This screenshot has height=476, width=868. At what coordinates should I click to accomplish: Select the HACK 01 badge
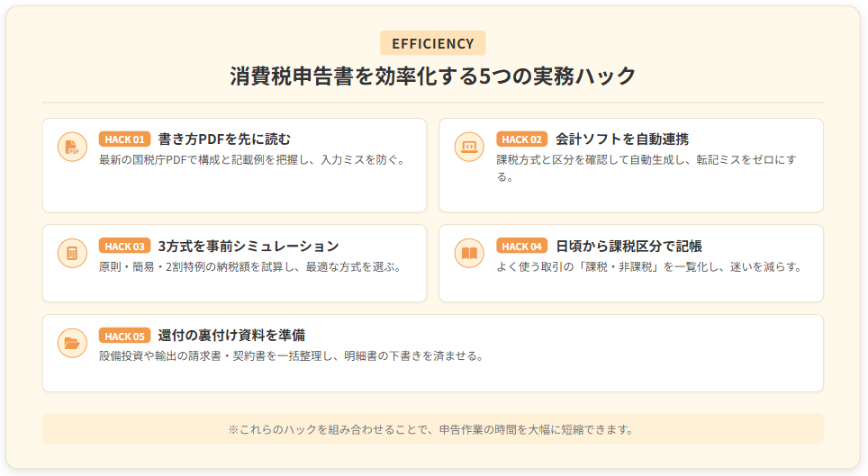coord(124,139)
